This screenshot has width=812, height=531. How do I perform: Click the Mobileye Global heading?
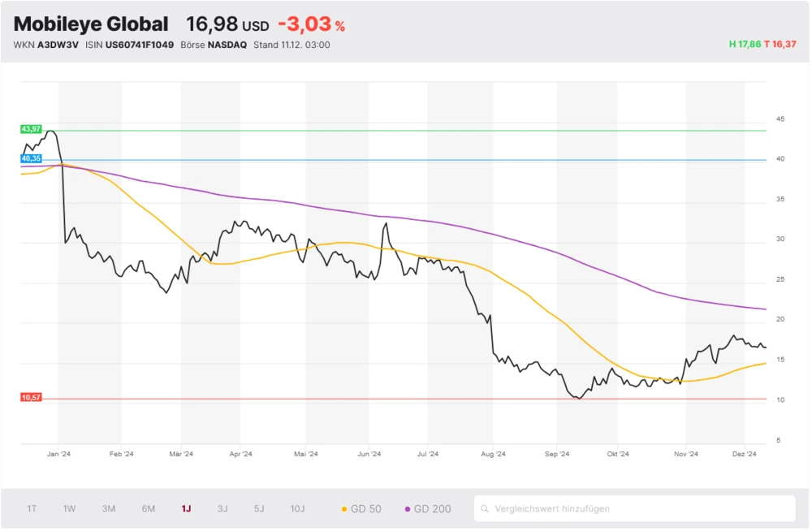click(x=91, y=24)
